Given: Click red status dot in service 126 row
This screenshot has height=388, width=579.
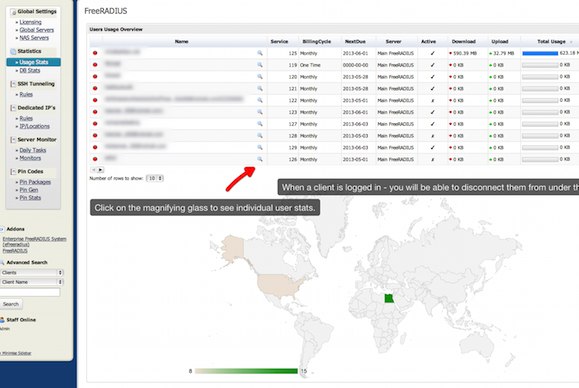Looking at the screenshot, I should tap(95, 159).
